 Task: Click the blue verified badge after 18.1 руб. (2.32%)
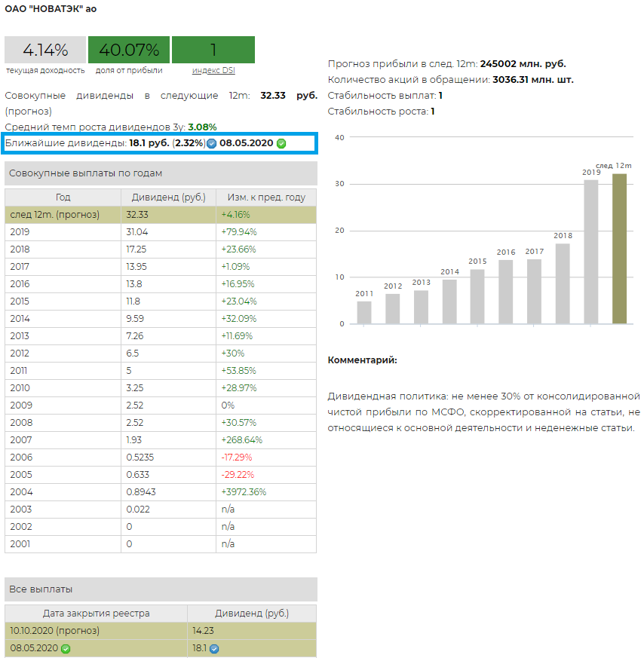tap(212, 143)
